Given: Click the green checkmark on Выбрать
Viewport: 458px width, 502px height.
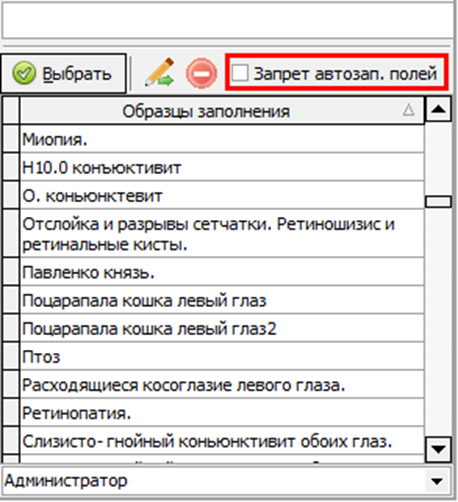Looking at the screenshot, I should 24,73.
